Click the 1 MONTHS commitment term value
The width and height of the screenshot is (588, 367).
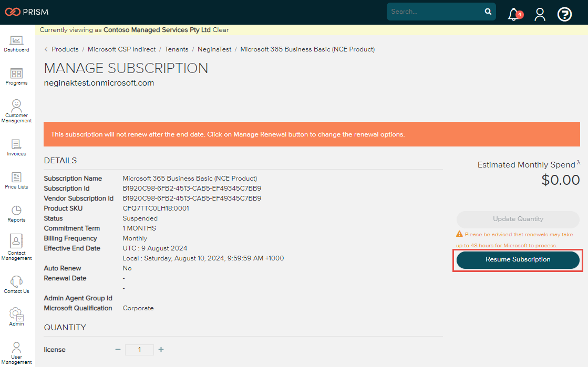click(x=139, y=228)
